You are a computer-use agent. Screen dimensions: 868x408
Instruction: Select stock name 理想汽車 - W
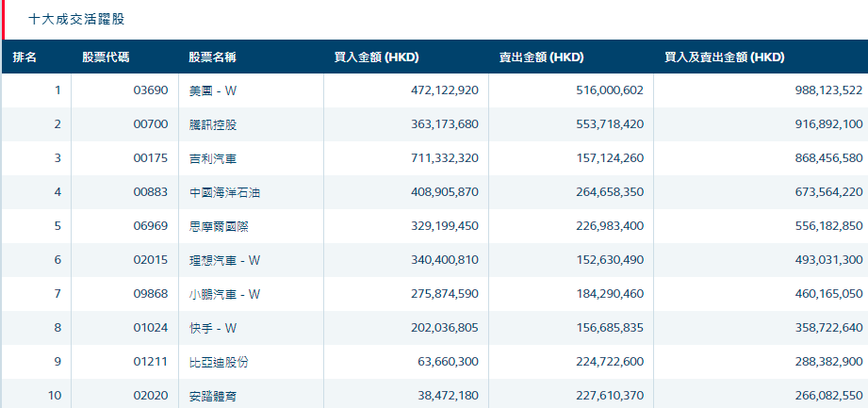coord(224,260)
